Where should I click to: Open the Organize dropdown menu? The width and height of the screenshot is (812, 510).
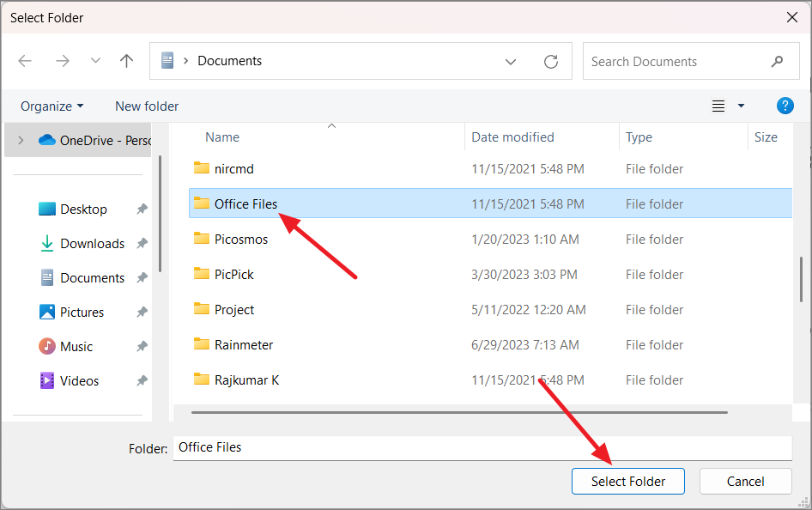click(52, 106)
